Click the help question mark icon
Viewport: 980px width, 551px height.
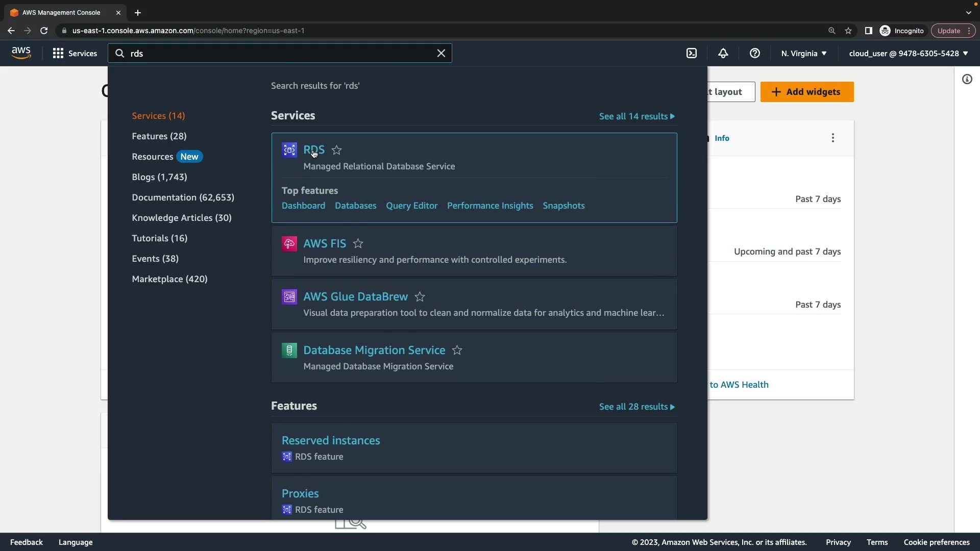[x=754, y=53]
